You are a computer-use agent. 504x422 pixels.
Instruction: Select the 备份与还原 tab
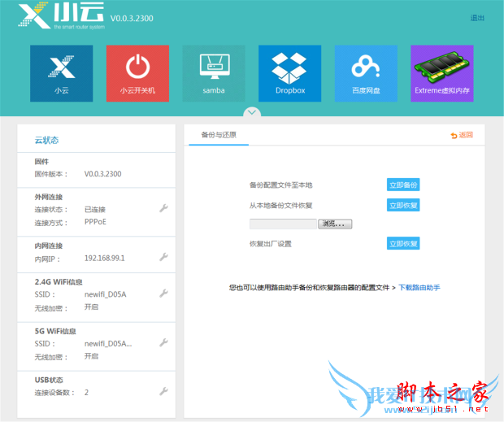pyautogui.click(x=219, y=135)
